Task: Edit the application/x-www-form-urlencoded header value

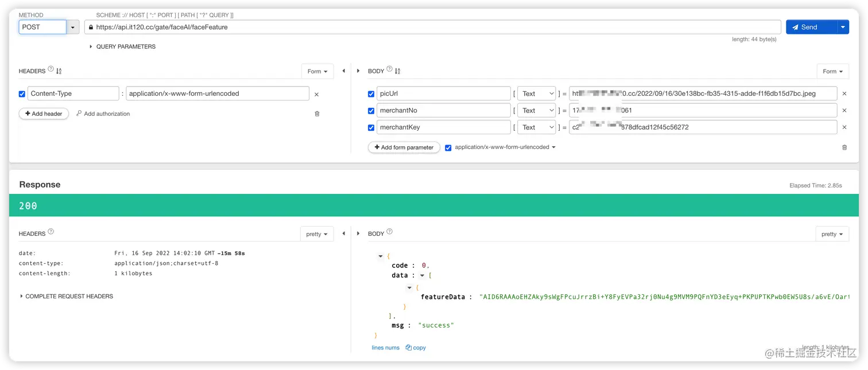Action: point(218,94)
